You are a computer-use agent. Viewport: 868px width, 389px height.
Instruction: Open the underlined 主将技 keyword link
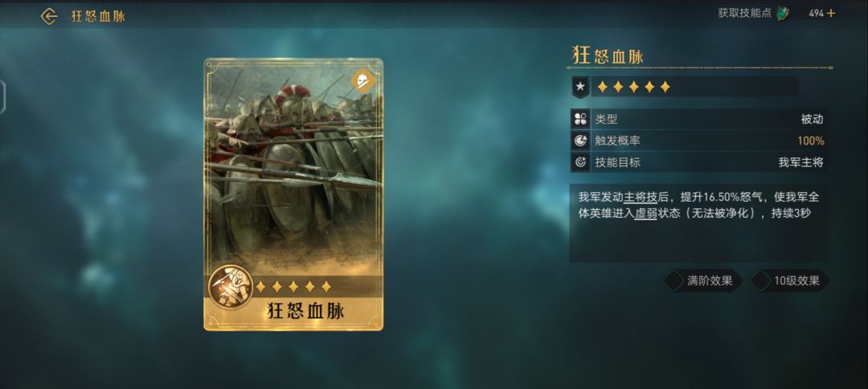pyautogui.click(x=641, y=198)
